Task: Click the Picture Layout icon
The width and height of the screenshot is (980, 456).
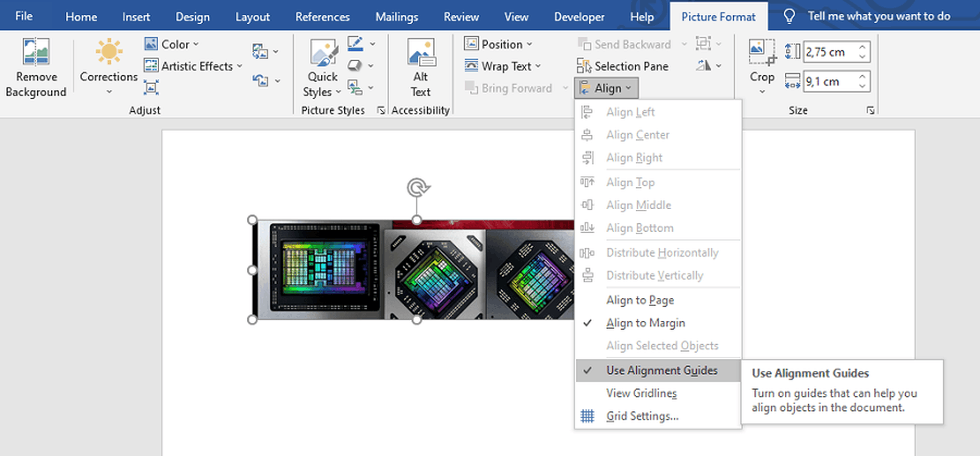Action: coord(355,88)
